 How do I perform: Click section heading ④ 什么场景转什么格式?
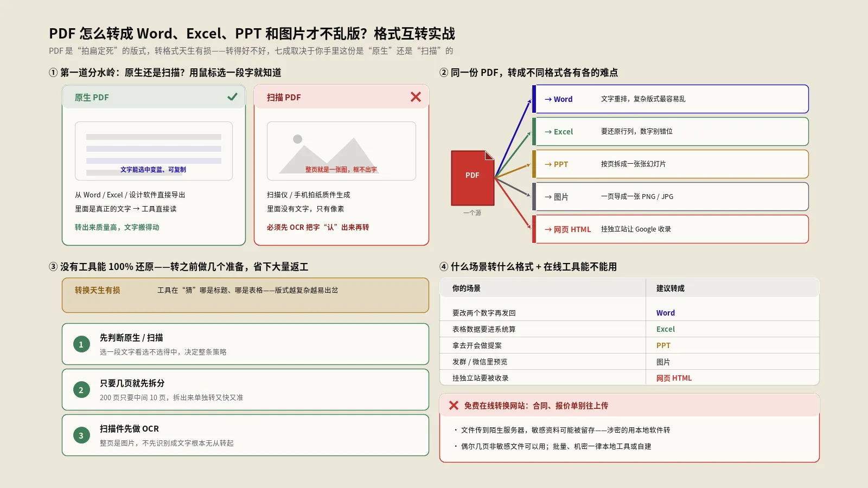coord(528,267)
